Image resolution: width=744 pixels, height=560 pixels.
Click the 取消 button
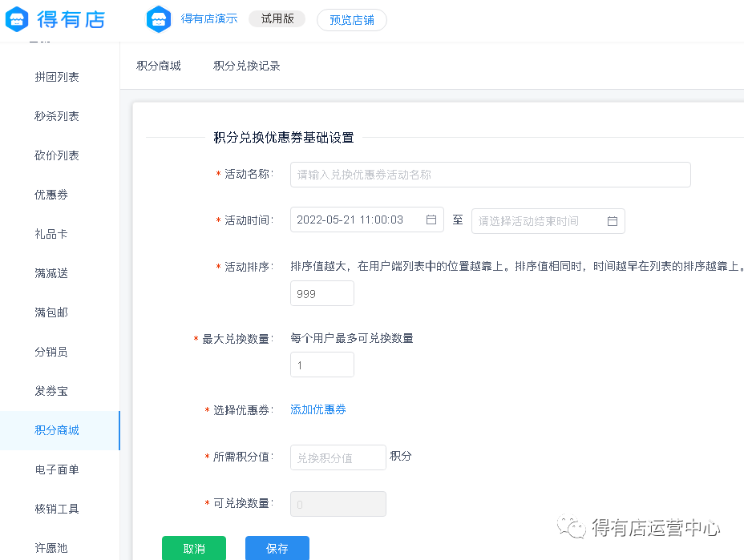tap(193, 549)
